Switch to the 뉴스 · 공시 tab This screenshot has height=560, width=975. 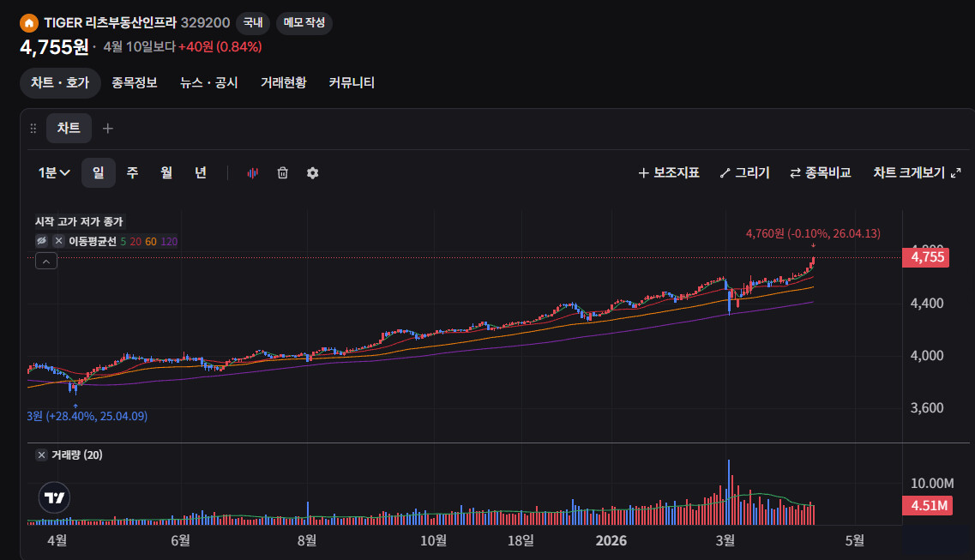pos(209,82)
